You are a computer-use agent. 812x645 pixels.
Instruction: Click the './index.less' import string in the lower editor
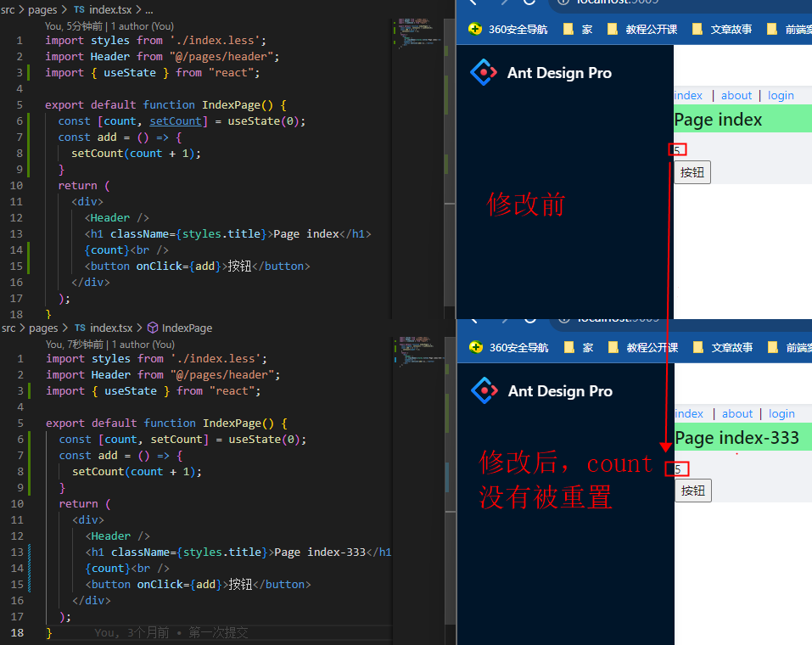pos(216,358)
